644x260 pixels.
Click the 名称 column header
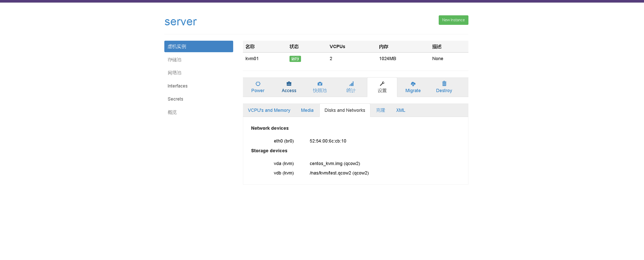(x=250, y=47)
